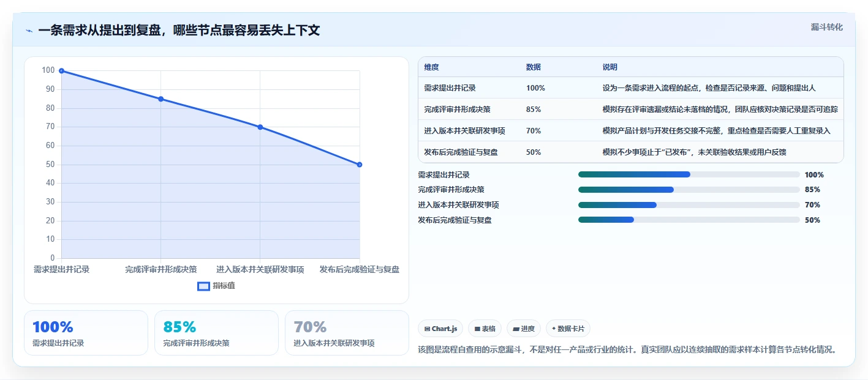Screen dimensions: 868x380
Task: Click the 85% cell in the table
Action: [x=534, y=110]
